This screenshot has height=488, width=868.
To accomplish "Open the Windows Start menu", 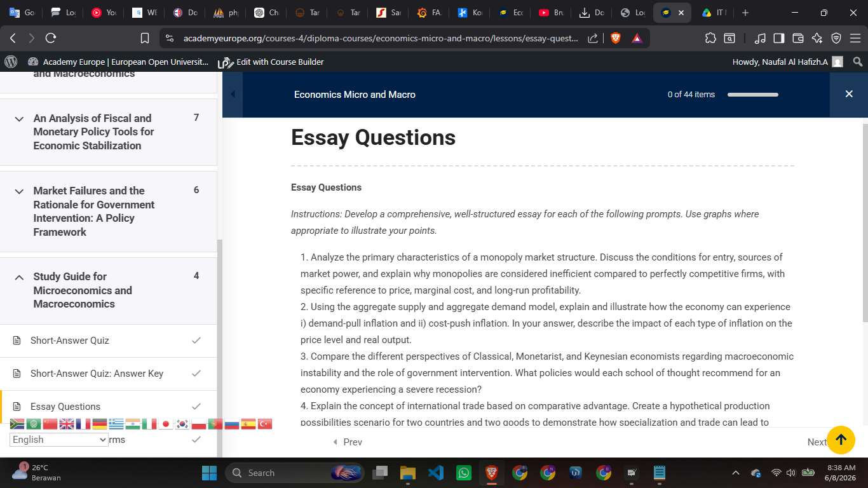I will pos(209,473).
